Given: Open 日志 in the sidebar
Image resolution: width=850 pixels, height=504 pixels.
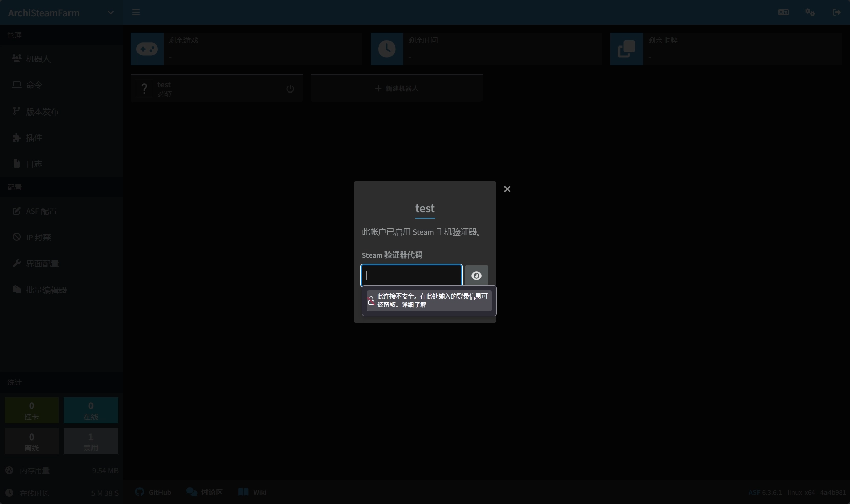Looking at the screenshot, I should (x=61, y=164).
